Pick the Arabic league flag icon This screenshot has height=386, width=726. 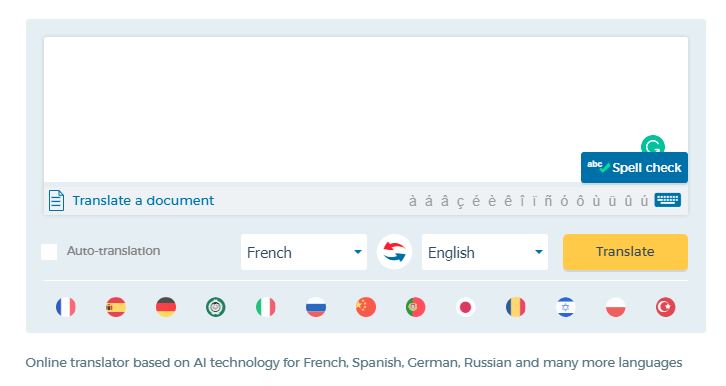pyautogui.click(x=216, y=307)
